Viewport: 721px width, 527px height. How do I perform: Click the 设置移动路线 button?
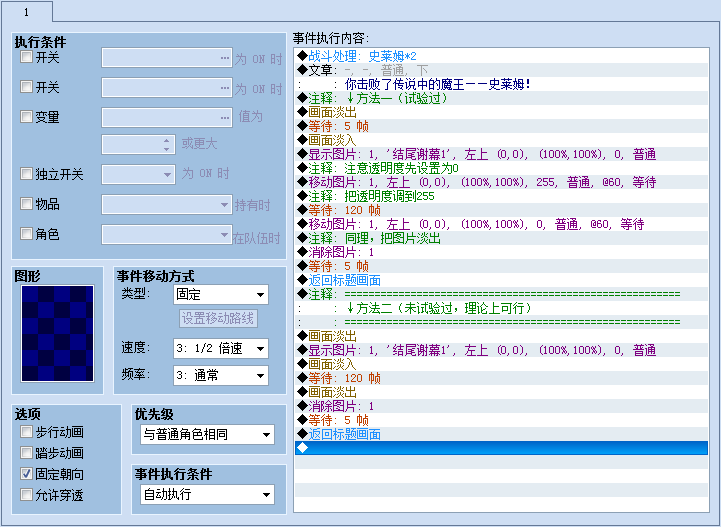(218, 318)
